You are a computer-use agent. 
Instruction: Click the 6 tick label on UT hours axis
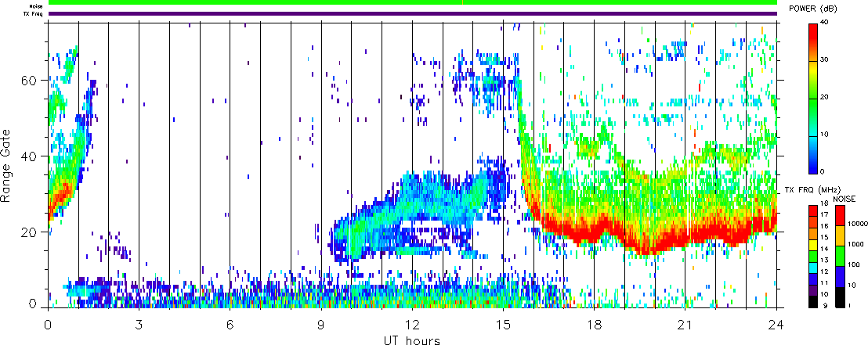click(230, 325)
